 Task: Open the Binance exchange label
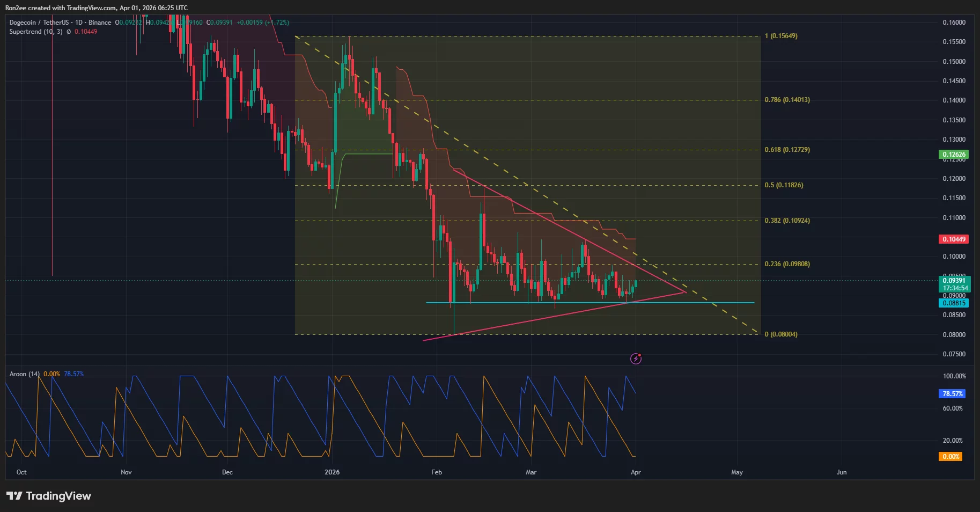click(99, 22)
